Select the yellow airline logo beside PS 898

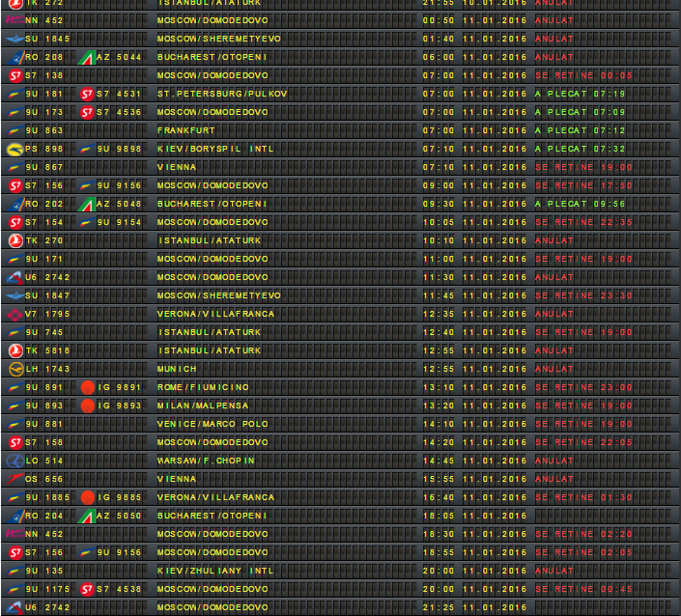point(14,149)
